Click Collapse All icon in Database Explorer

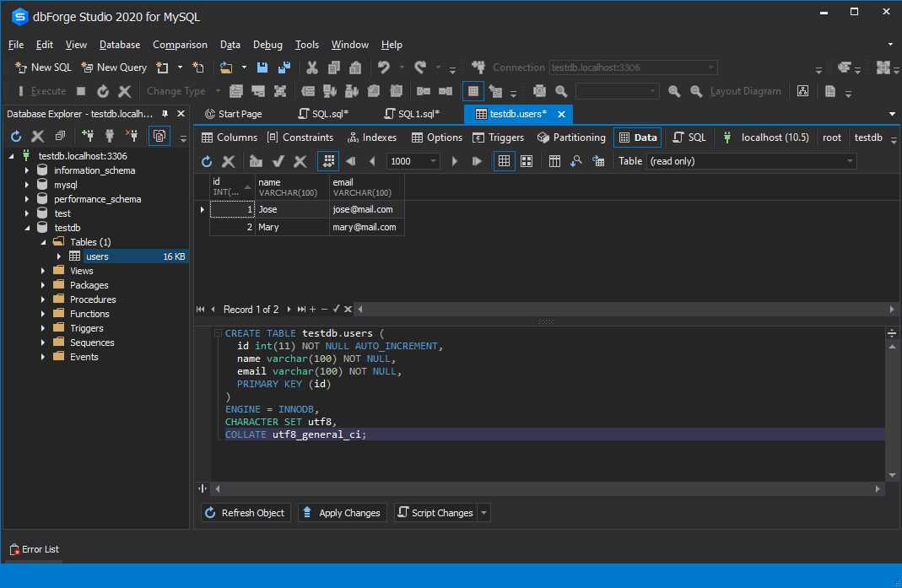tap(60, 136)
